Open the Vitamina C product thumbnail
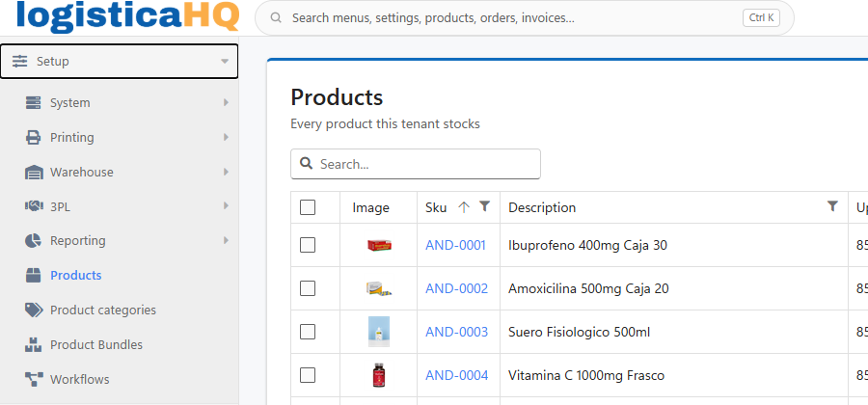 [x=379, y=375]
